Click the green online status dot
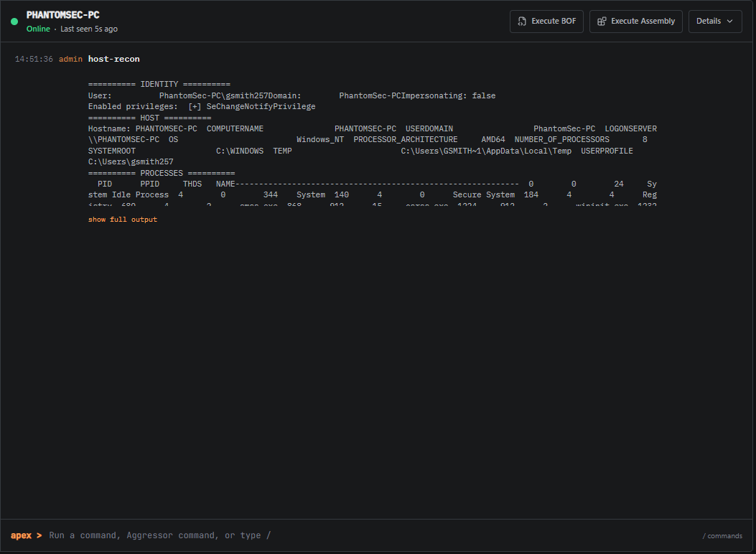The image size is (756, 554). tap(14, 22)
